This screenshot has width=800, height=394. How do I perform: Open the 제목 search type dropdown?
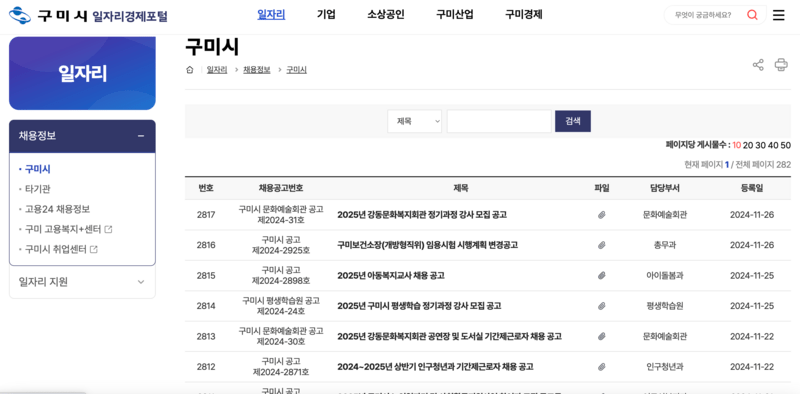pos(415,121)
